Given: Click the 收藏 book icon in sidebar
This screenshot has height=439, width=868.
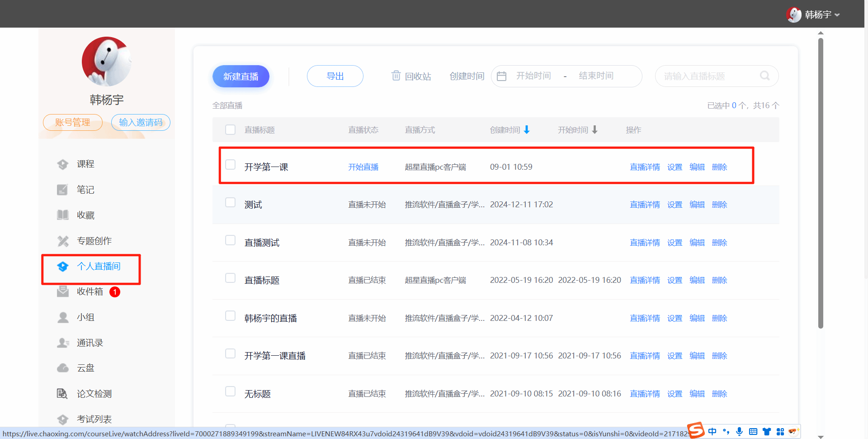Looking at the screenshot, I should click(x=63, y=215).
